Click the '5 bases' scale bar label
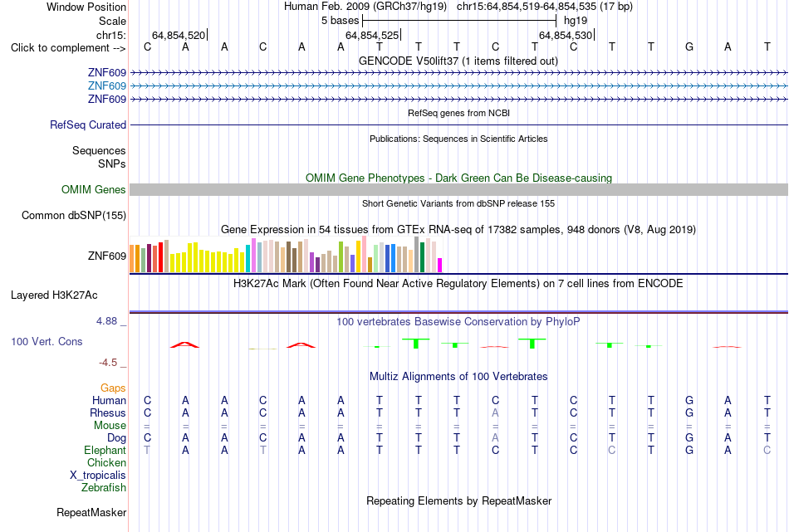Screen dimensions: 789x532 (x=341, y=21)
